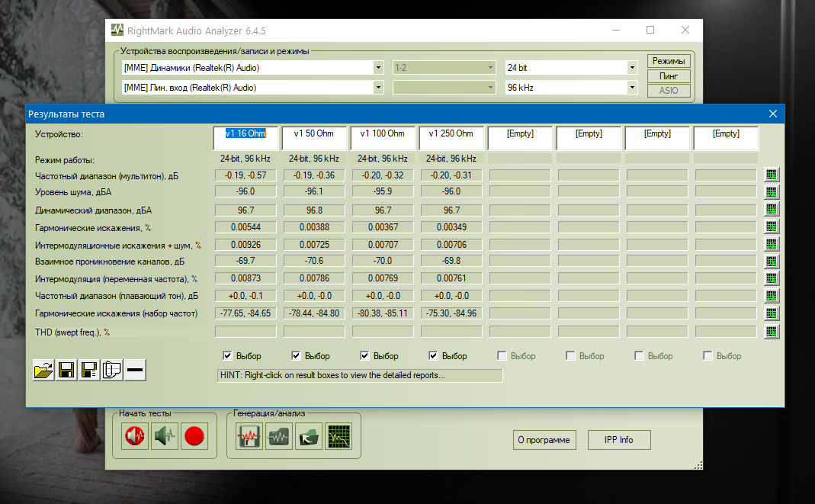Viewport: 815px width, 504px height.
Task: Click the minus remove-results icon
Action: (x=135, y=370)
